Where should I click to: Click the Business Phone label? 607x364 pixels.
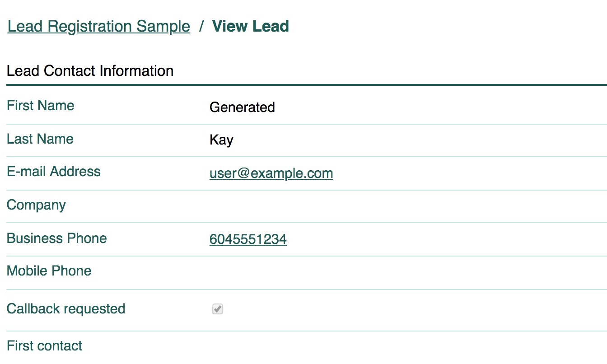click(x=57, y=238)
